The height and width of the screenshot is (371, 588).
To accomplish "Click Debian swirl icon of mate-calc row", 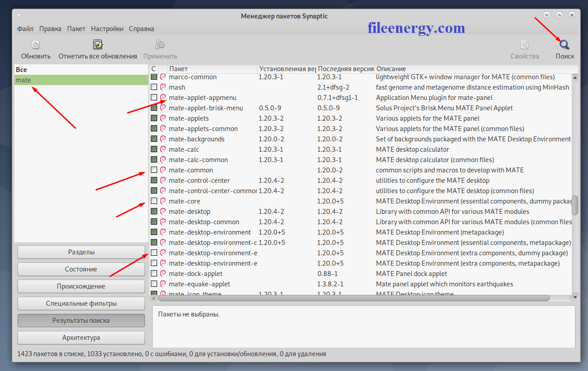I will (x=163, y=149).
